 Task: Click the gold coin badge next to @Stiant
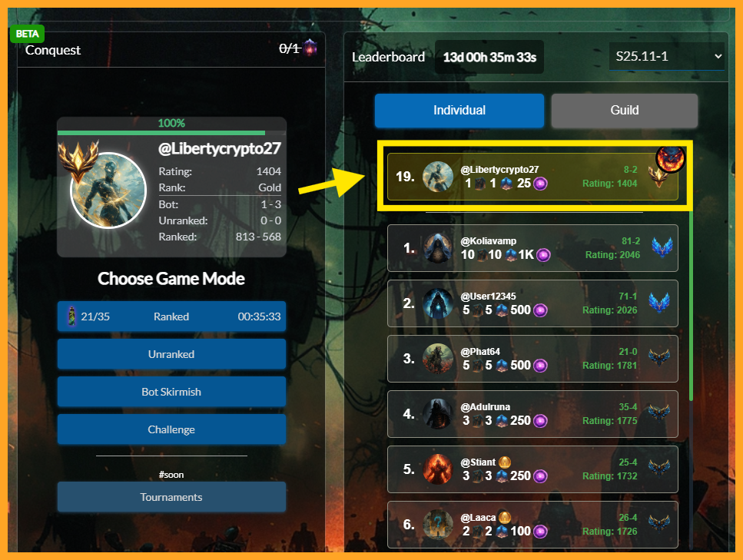click(505, 462)
